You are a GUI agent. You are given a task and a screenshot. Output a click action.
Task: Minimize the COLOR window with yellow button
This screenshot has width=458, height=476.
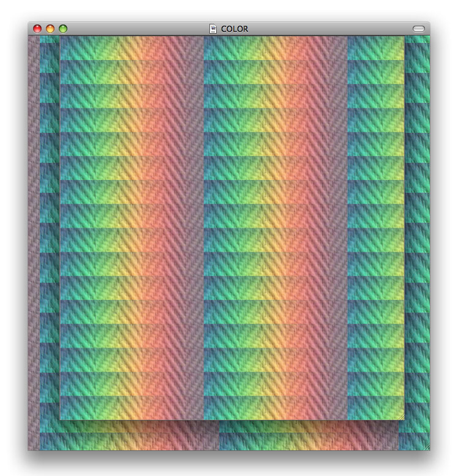(x=50, y=29)
